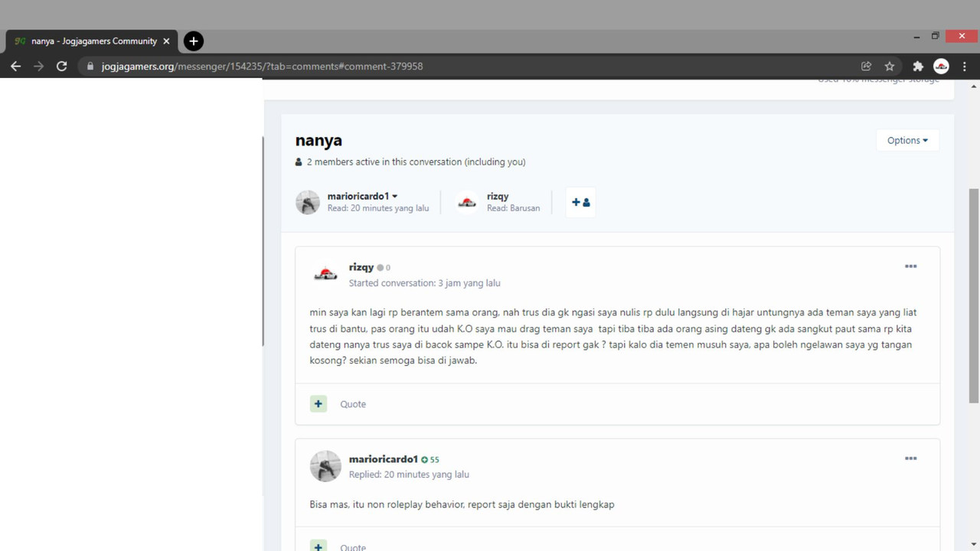This screenshot has height=551, width=980.
Task: Click 'Read: Barusan' status text
Action: [x=513, y=208]
